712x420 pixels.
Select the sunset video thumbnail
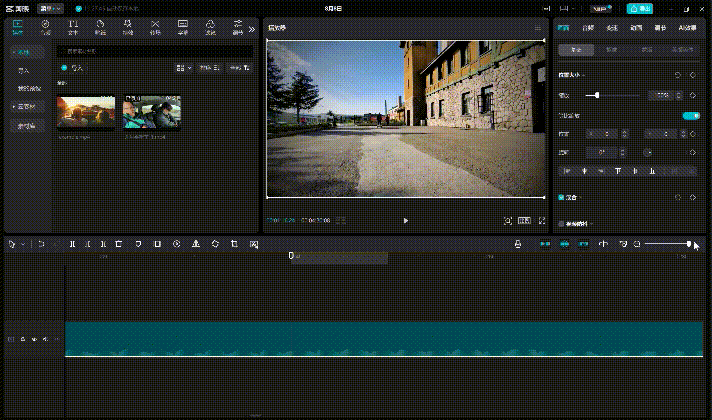click(x=86, y=112)
